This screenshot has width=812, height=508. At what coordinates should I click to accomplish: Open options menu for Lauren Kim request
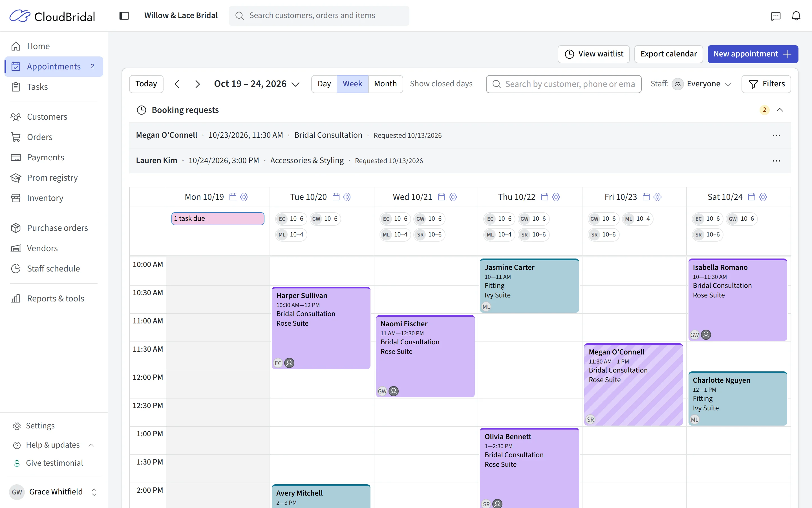click(x=776, y=161)
